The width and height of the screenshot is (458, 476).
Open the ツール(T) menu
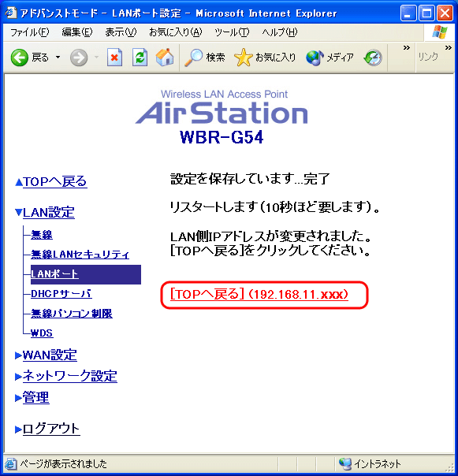(232, 32)
